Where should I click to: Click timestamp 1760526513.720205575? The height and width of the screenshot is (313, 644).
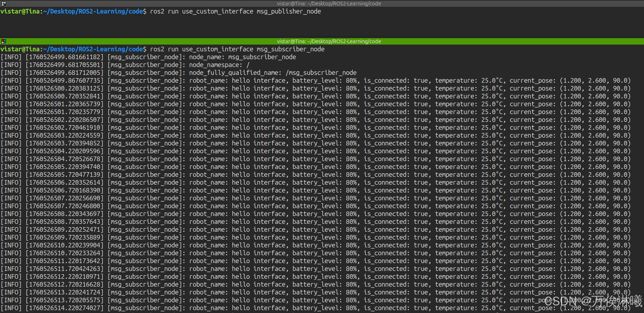tap(64, 300)
